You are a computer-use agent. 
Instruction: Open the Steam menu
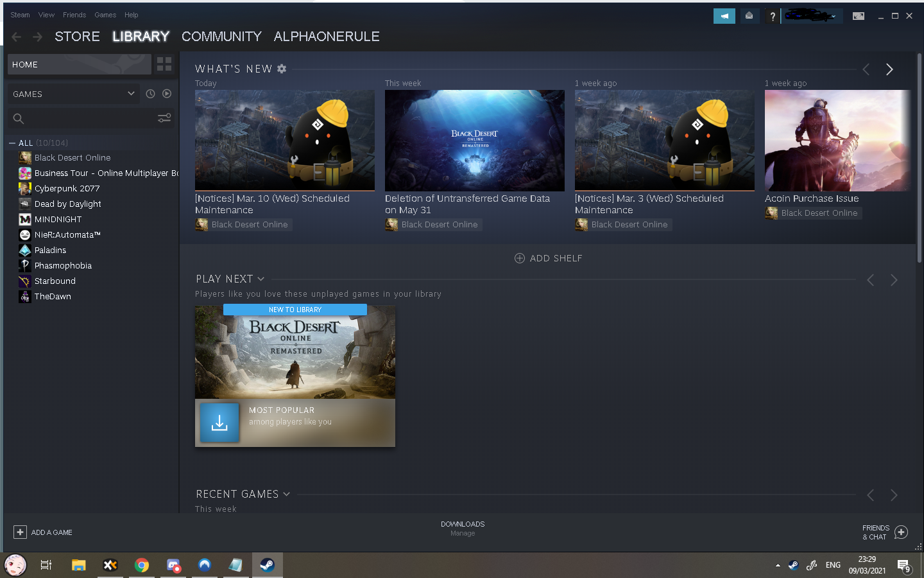pyautogui.click(x=20, y=15)
